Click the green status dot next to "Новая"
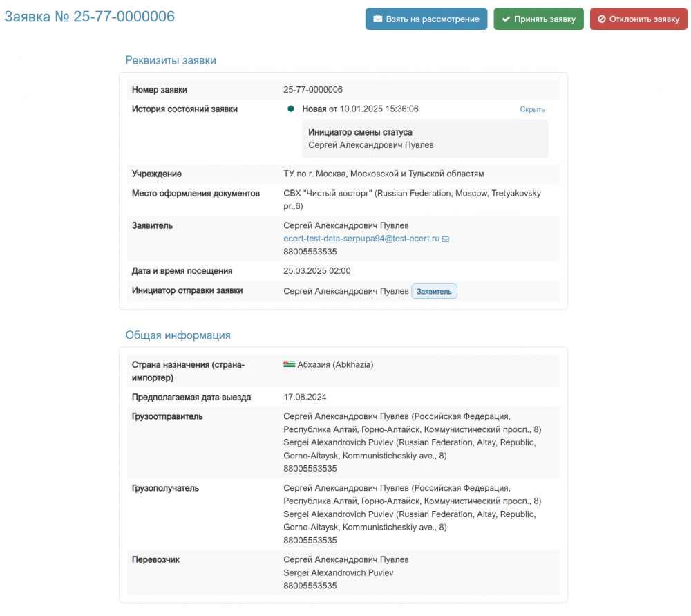691x616 pixels. pyautogui.click(x=291, y=109)
